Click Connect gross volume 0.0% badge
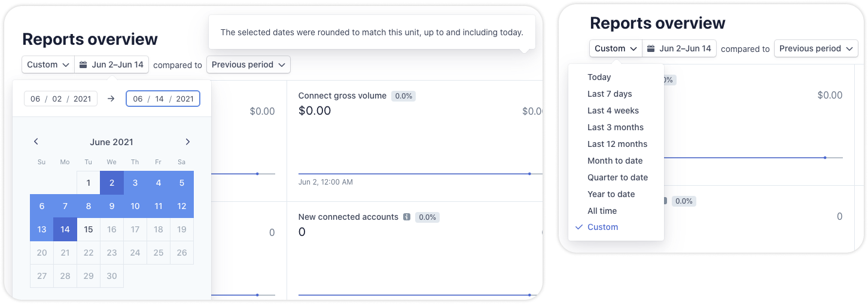The image size is (868, 304). [x=404, y=96]
